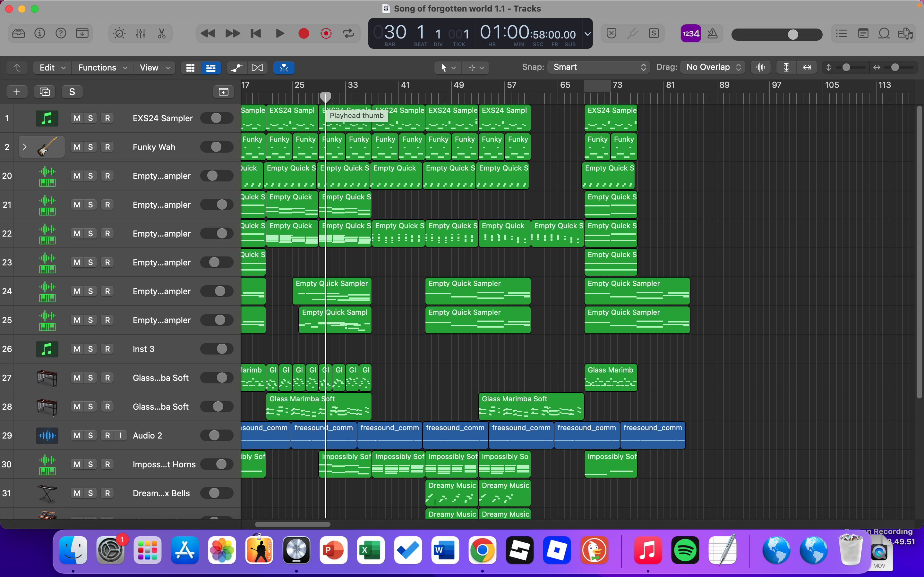Open the Edit menu in tracks area

[x=52, y=68]
